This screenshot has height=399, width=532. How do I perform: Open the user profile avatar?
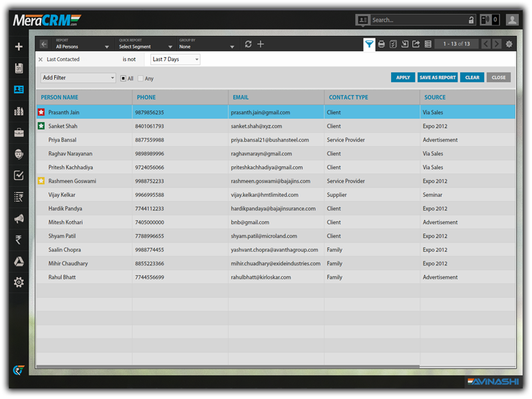(x=512, y=20)
